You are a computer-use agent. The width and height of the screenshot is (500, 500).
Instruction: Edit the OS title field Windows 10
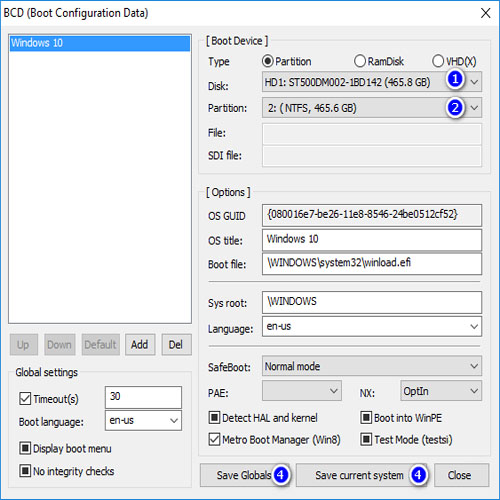coord(372,240)
